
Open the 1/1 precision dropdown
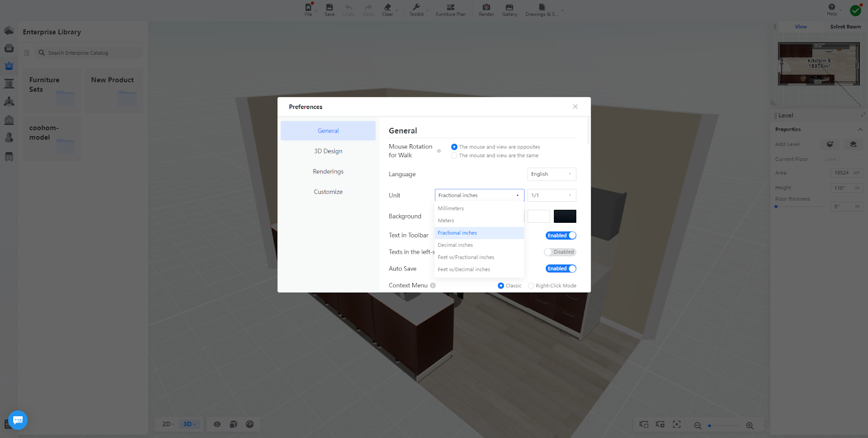click(x=551, y=195)
